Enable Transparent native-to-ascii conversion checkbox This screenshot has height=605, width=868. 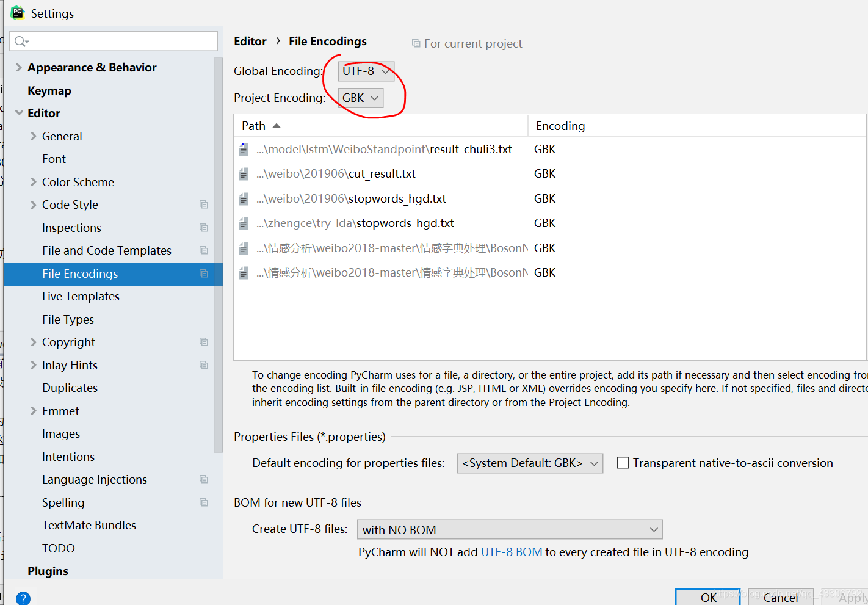(x=623, y=463)
